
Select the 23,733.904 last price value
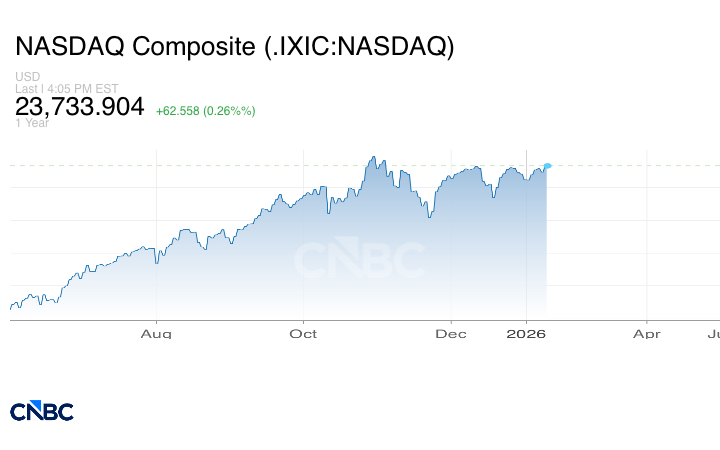tap(80, 106)
